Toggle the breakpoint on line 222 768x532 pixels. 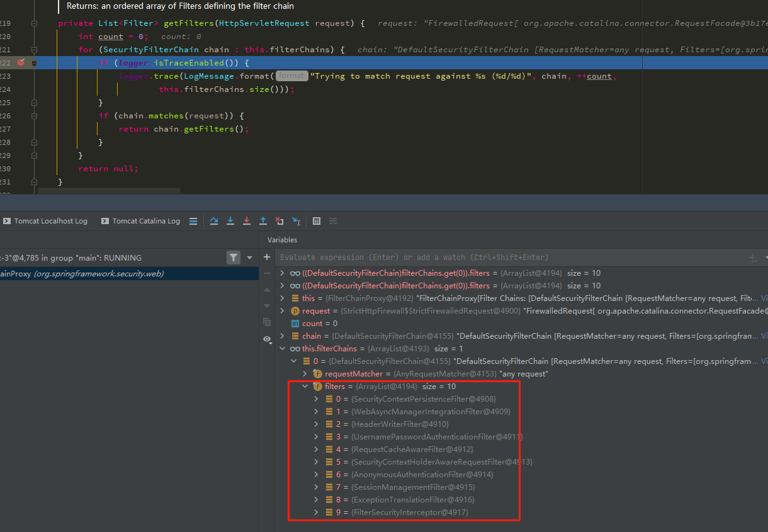pos(21,62)
